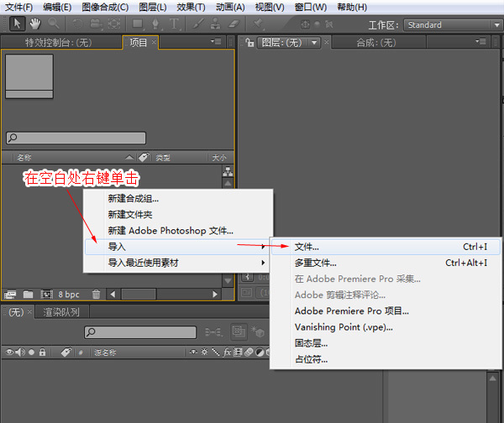The height and width of the screenshot is (423, 504).
Task: Open the Standard workspace dropdown
Action: click(x=452, y=24)
